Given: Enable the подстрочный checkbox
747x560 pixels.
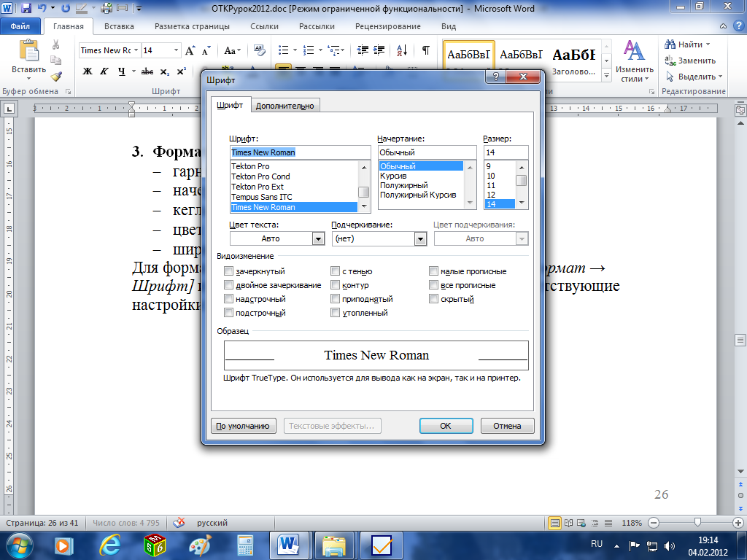Looking at the screenshot, I should tap(228, 312).
